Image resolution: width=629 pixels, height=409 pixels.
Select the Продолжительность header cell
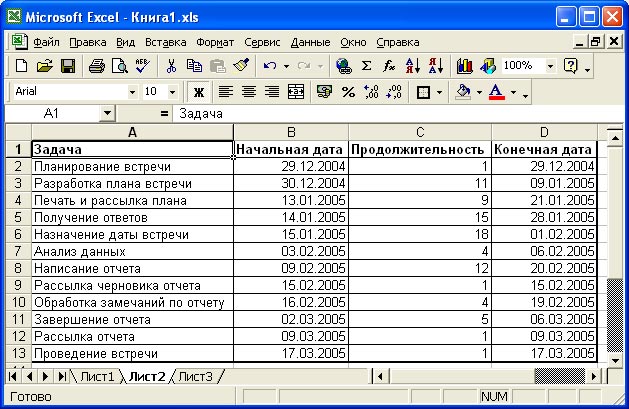click(420, 149)
